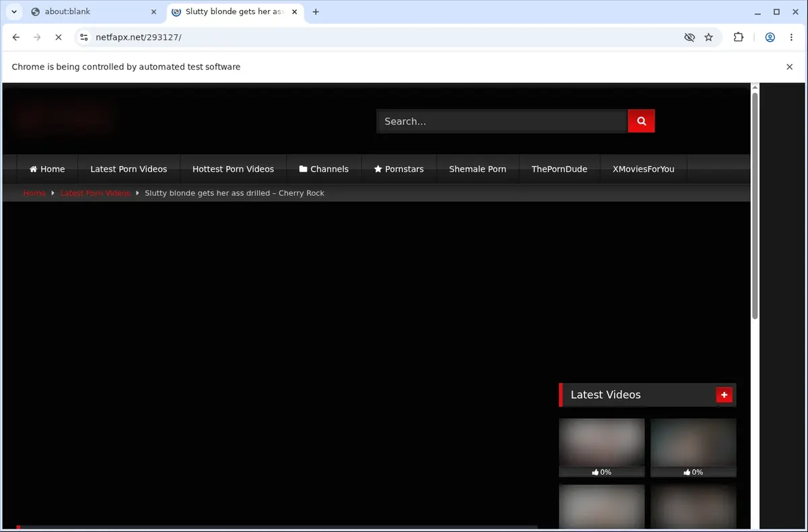The width and height of the screenshot is (808, 532).
Task: Close the active netfapx tab
Action: tap(294, 11)
